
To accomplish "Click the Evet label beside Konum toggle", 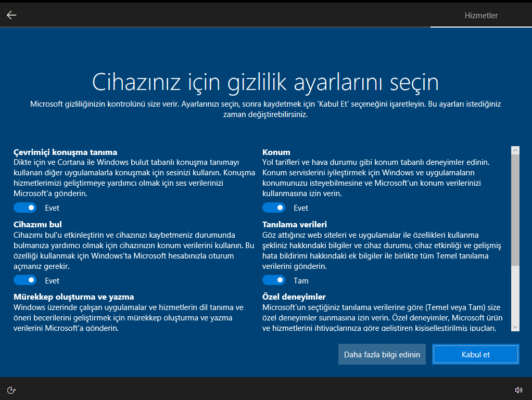I will pyautogui.click(x=301, y=208).
